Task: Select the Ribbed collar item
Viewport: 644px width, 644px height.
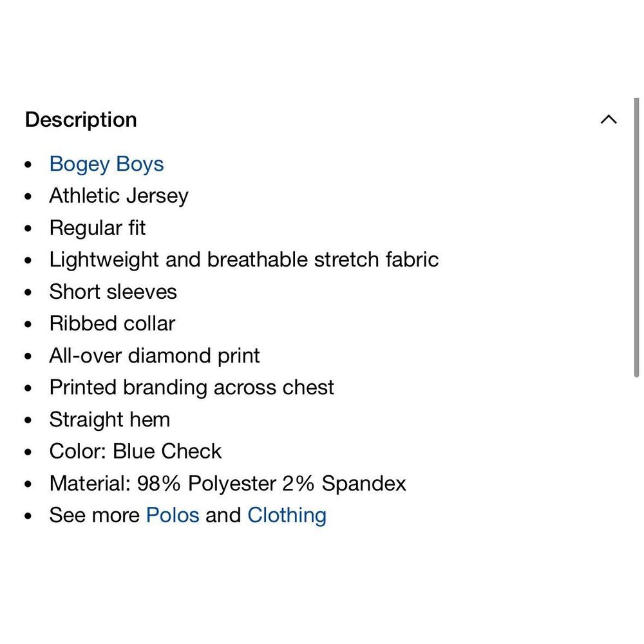Action: tap(112, 323)
